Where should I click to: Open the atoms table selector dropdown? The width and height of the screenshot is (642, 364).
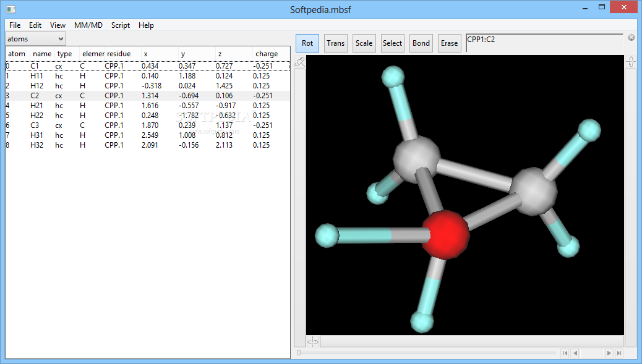35,39
